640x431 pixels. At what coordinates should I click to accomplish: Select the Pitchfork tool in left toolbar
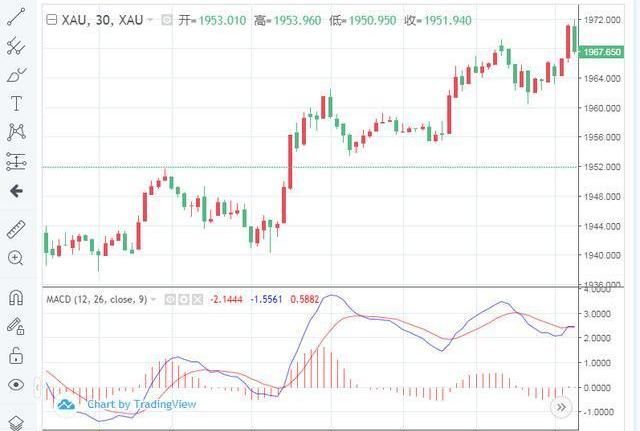click(16, 46)
